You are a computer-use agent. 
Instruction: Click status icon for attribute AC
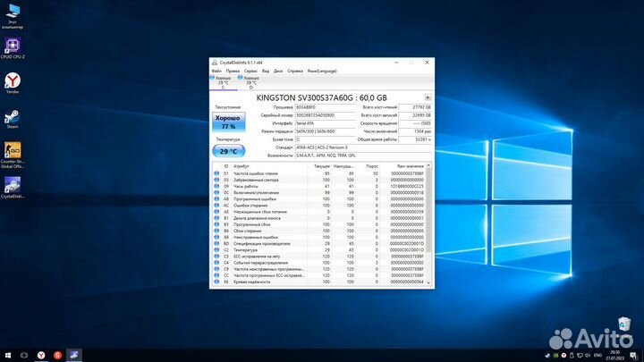(x=216, y=206)
